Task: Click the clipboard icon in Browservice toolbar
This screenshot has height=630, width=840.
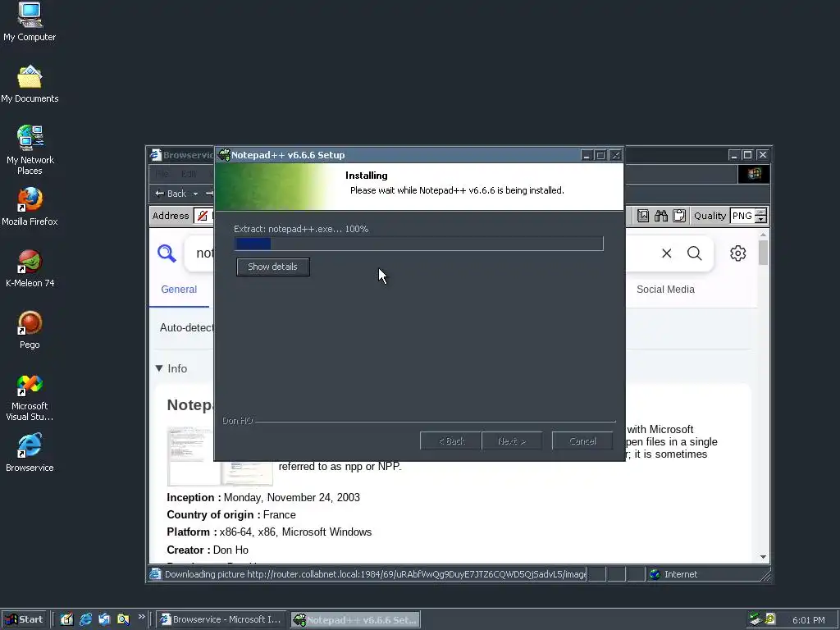Action: 679,216
